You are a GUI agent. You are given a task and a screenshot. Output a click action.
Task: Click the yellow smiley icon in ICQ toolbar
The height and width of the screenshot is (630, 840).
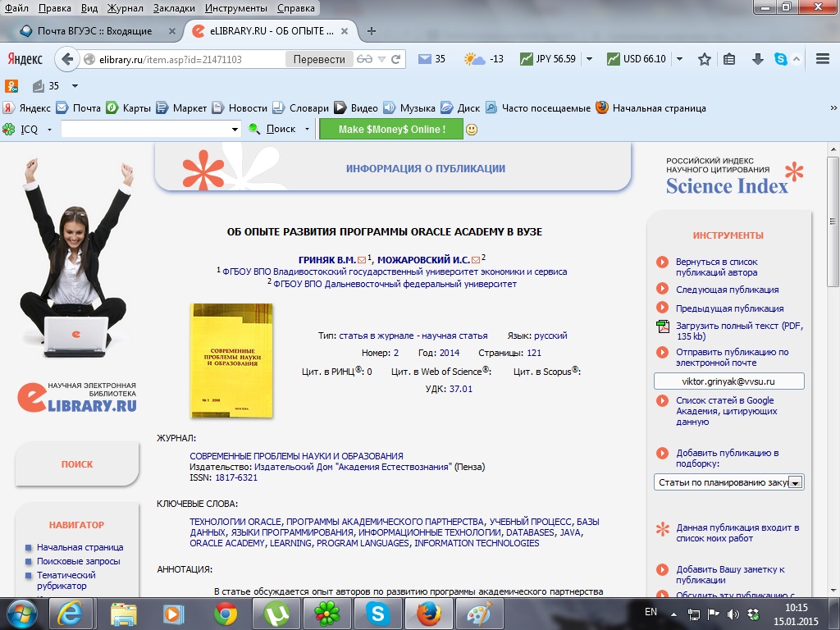(x=472, y=129)
